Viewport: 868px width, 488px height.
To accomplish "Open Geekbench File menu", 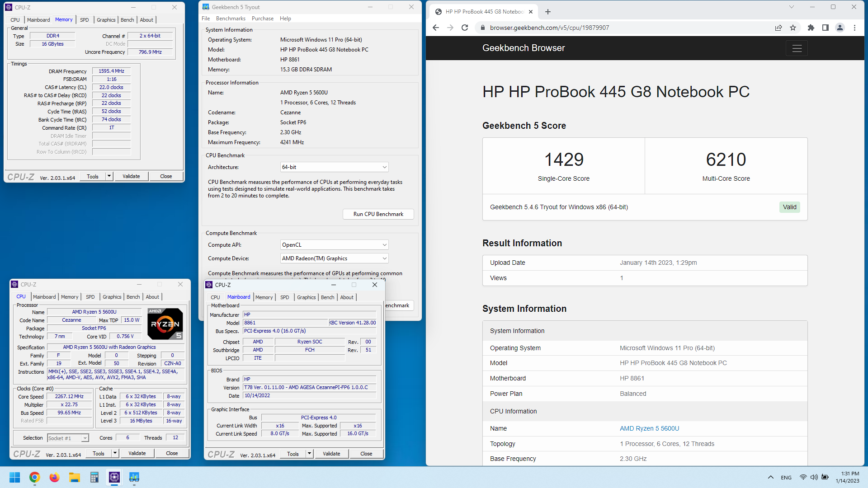I will pyautogui.click(x=206, y=19).
